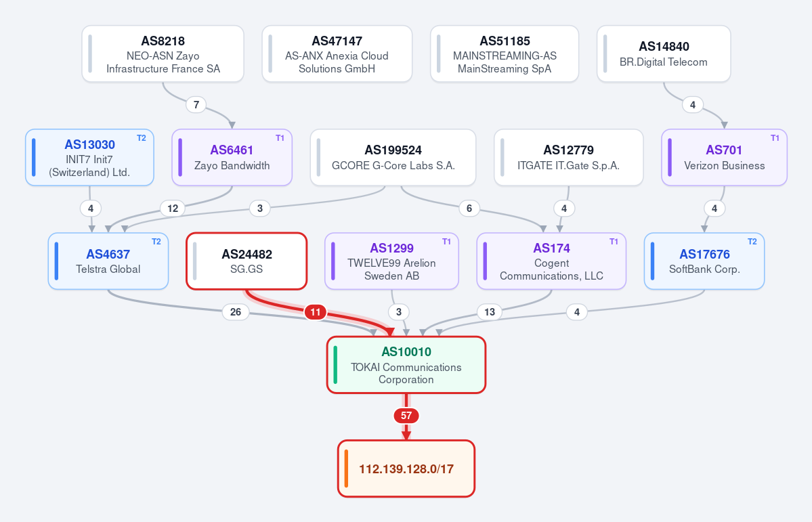Select the AS12779 ITGATE node
812x522 pixels.
[x=569, y=158]
